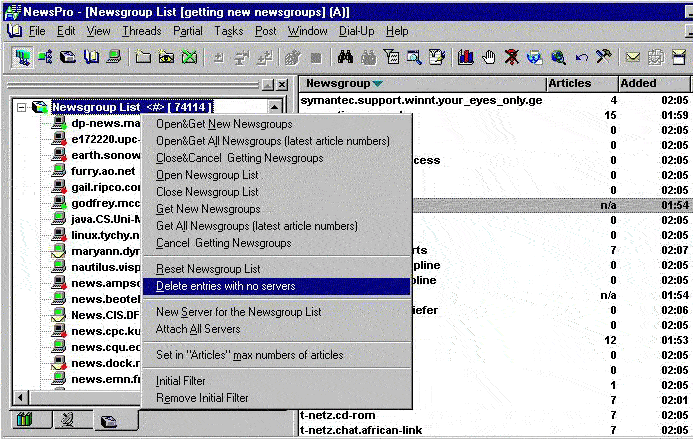Image resolution: width=693 pixels, height=439 pixels.
Task: Click the computer terminal toolbar icon
Action: pos(114,57)
